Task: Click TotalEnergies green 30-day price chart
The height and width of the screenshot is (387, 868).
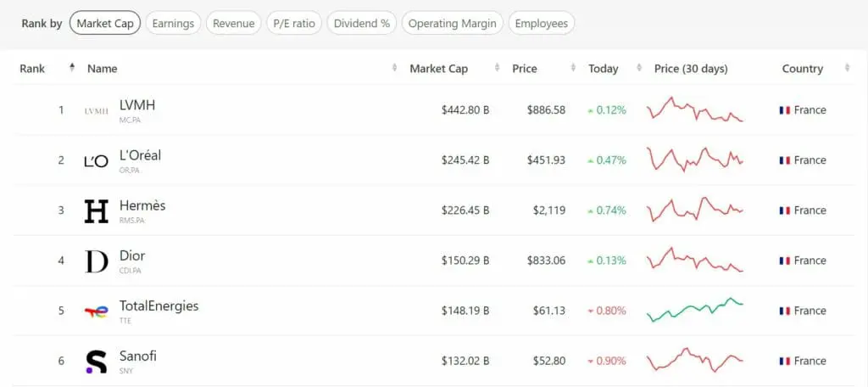Action: coord(695,310)
